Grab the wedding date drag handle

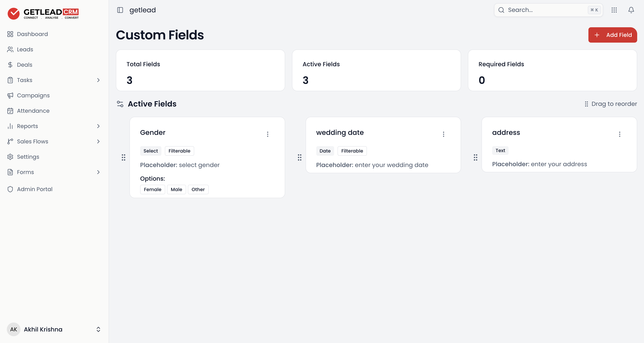pyautogui.click(x=299, y=157)
